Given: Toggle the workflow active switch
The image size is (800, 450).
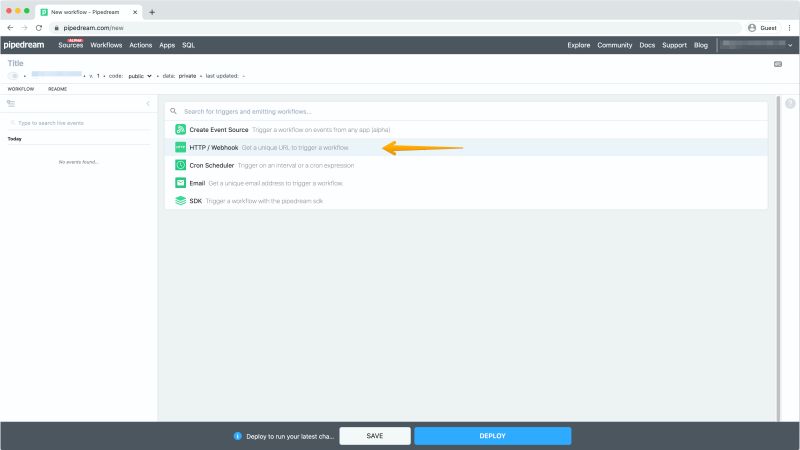Looking at the screenshot, I should point(13,76).
